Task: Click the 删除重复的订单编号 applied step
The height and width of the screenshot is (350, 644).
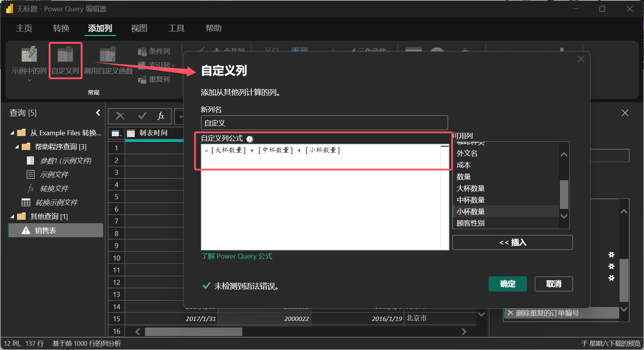Action: (x=561, y=313)
